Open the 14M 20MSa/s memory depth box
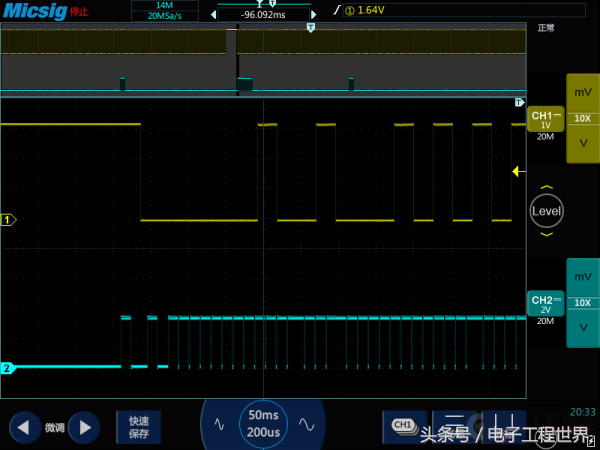600x450 pixels. click(165, 11)
